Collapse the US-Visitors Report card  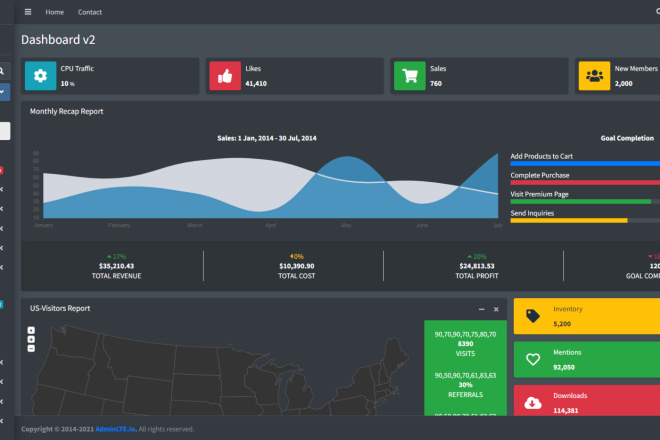(480, 309)
